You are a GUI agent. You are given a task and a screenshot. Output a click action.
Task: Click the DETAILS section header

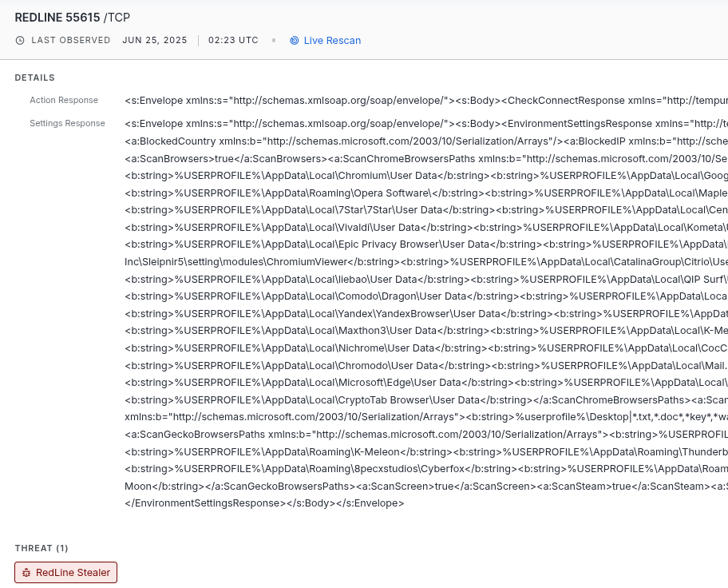[x=35, y=77]
